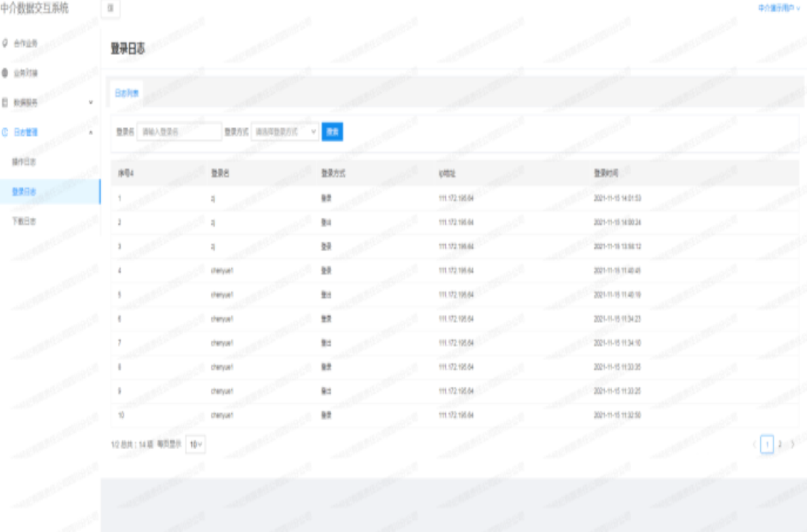Click IP address cell in row 1
The height and width of the screenshot is (532, 807).
pos(456,198)
